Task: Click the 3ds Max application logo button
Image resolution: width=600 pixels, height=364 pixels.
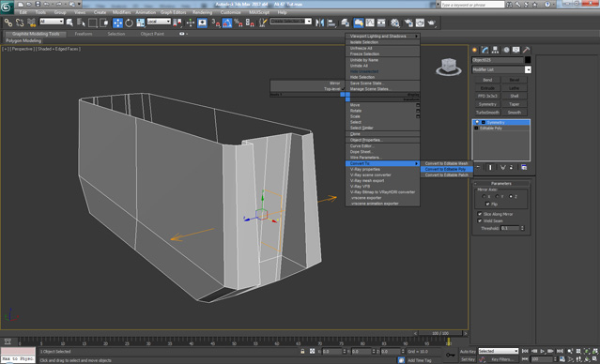Action: click(x=7, y=7)
